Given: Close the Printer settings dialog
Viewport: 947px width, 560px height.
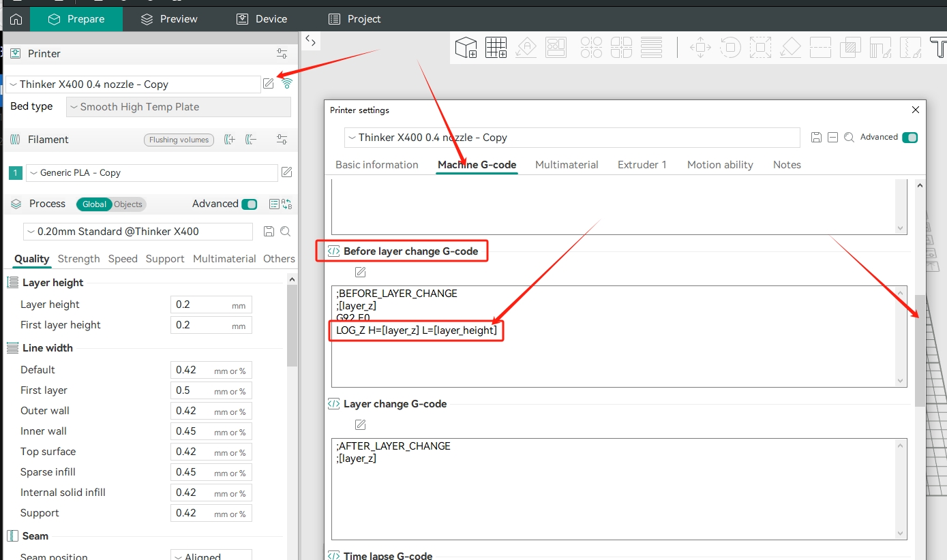Looking at the screenshot, I should tap(916, 110).
